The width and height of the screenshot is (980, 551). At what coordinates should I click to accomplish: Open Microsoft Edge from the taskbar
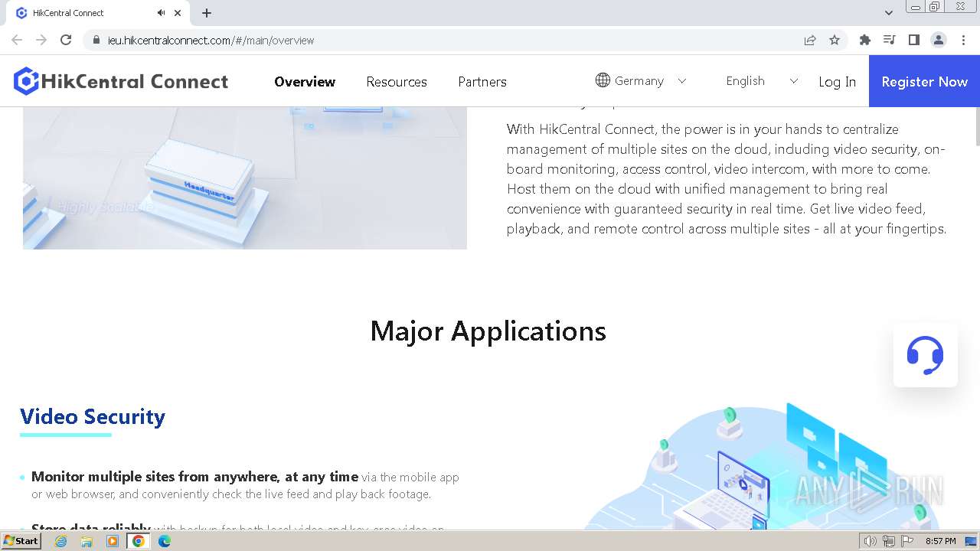(165, 541)
